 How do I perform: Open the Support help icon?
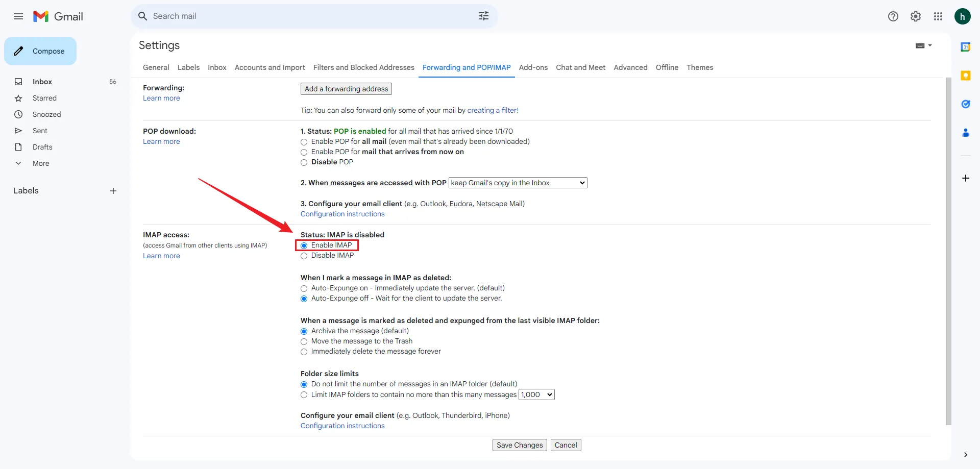click(893, 16)
